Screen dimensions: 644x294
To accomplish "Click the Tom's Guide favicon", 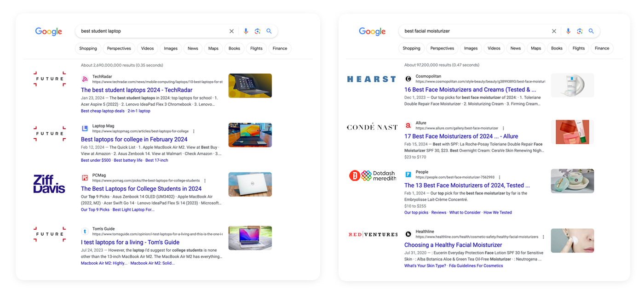I will click(x=85, y=231).
